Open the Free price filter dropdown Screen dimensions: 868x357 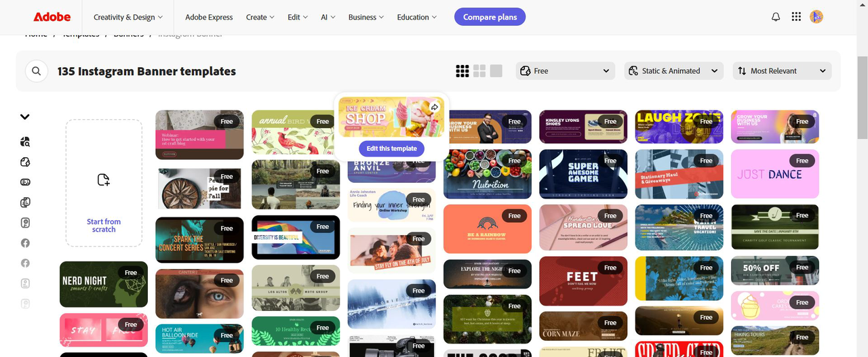[x=566, y=71]
